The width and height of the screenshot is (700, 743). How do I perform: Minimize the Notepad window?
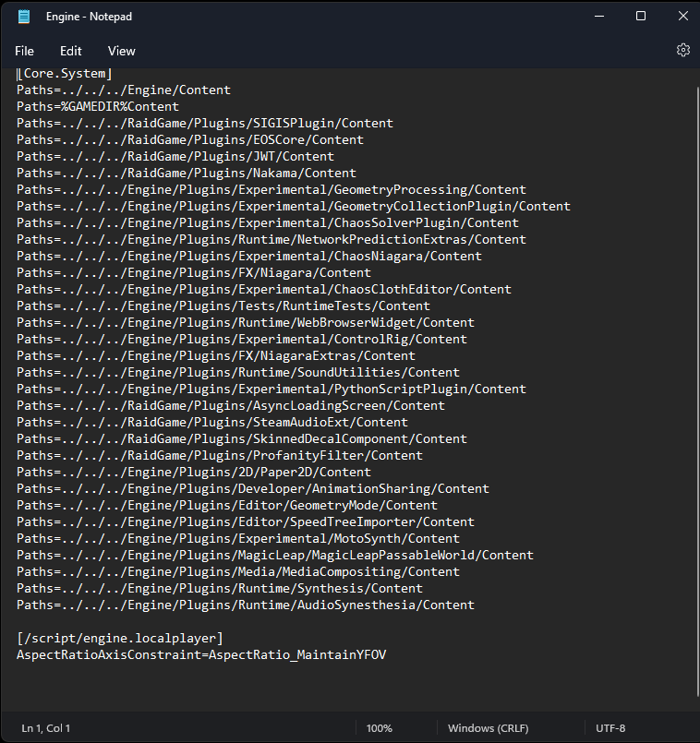(599, 16)
